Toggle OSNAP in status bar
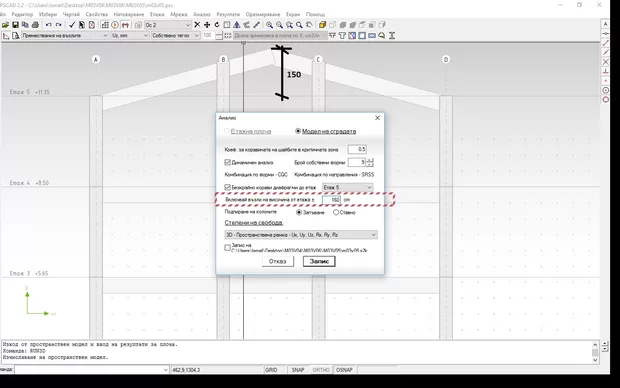This screenshot has width=620, height=388. [344, 370]
